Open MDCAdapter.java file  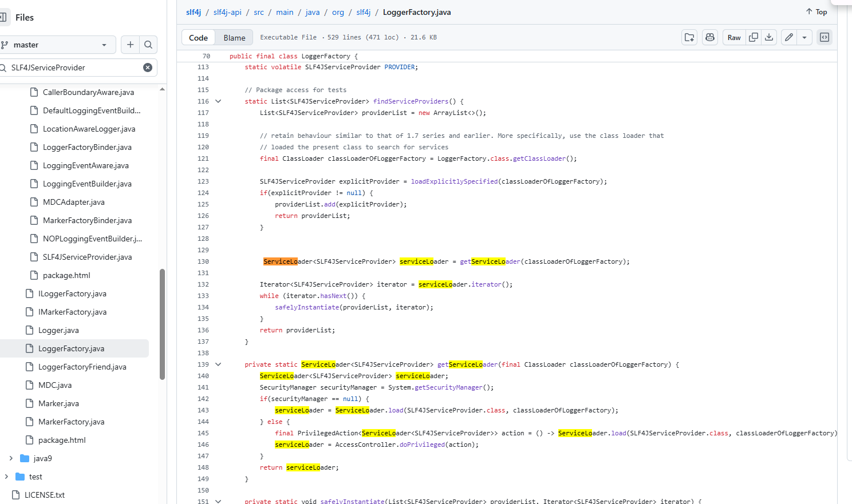click(74, 202)
